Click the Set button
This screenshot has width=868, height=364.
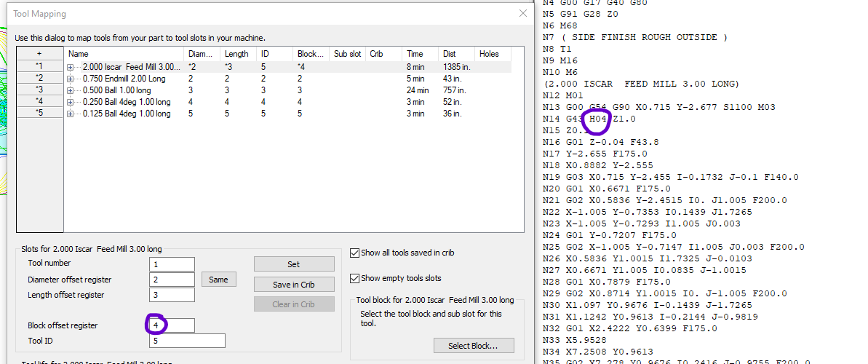click(x=294, y=264)
